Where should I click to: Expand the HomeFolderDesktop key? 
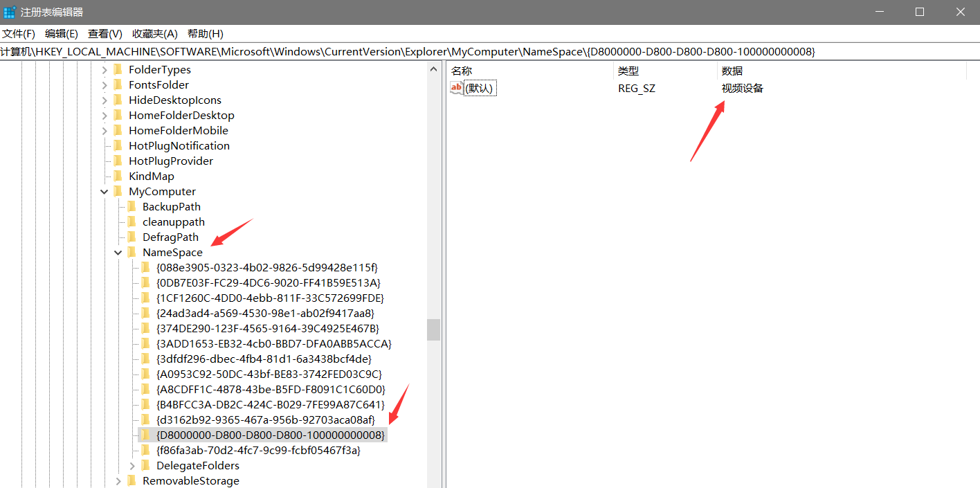click(x=105, y=116)
